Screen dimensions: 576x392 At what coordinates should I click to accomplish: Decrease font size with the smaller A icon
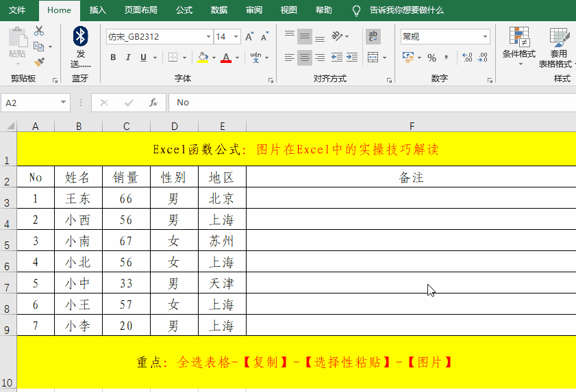click(265, 37)
